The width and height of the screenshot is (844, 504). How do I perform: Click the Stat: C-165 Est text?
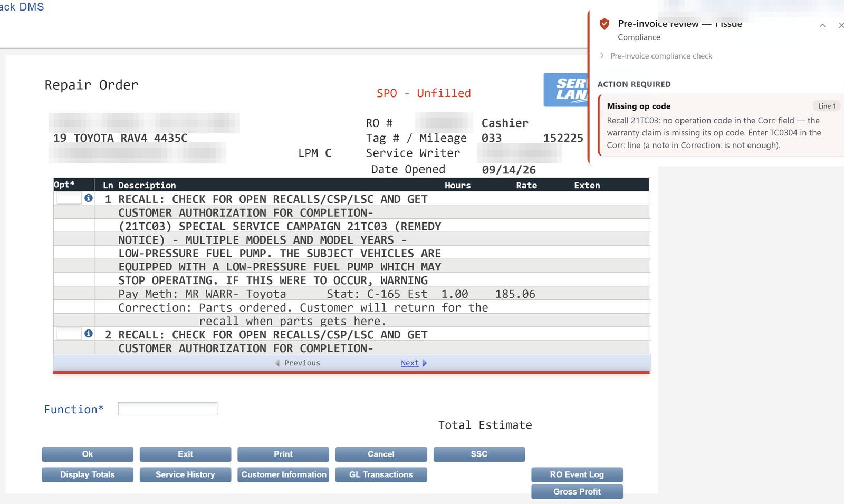click(x=377, y=294)
